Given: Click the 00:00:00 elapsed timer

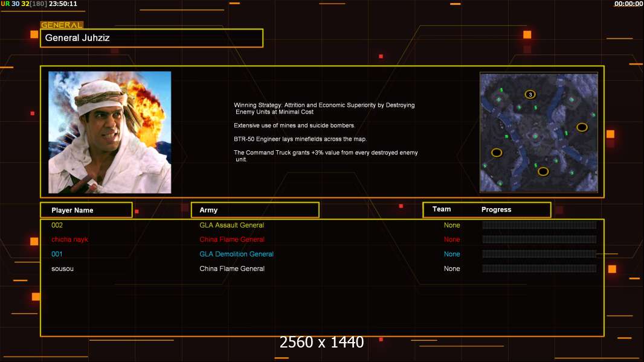Looking at the screenshot, I should click(628, 4).
